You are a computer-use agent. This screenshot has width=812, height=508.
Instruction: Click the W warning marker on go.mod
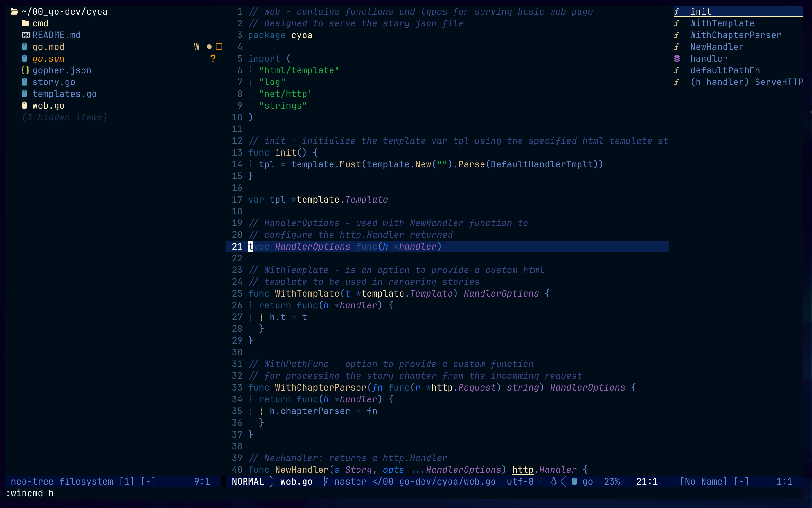point(197,47)
